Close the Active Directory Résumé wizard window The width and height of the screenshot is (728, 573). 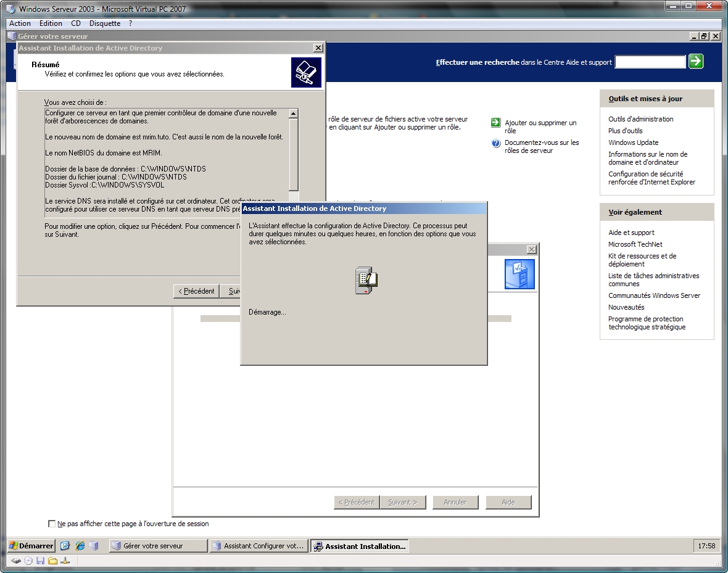(x=318, y=48)
